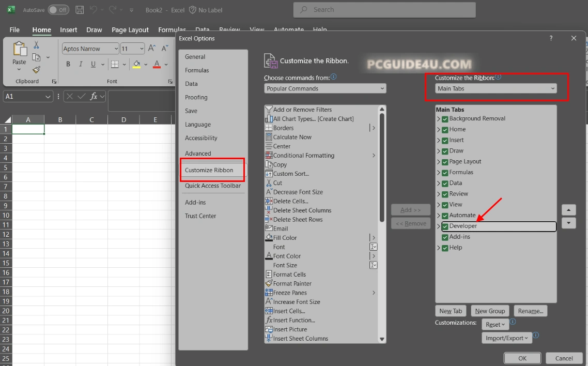
Task: Toggle the Background Removal checkbox
Action: pyautogui.click(x=445, y=119)
